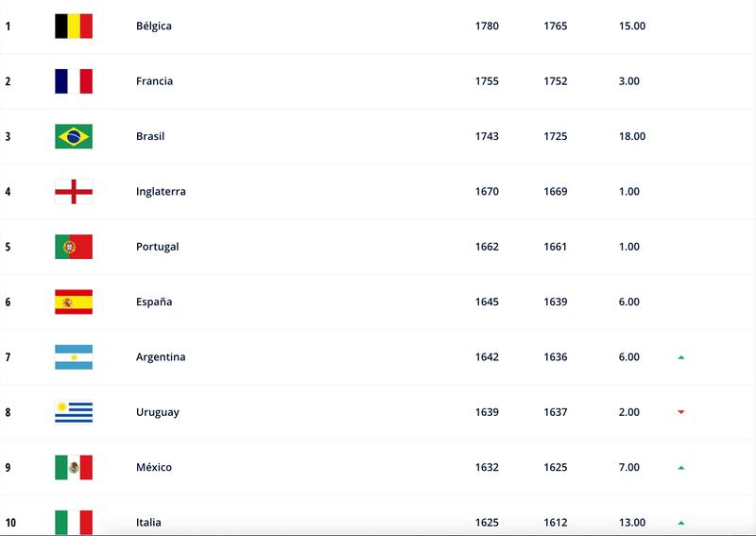Click the England flag icon
The image size is (756, 536).
coord(74,192)
